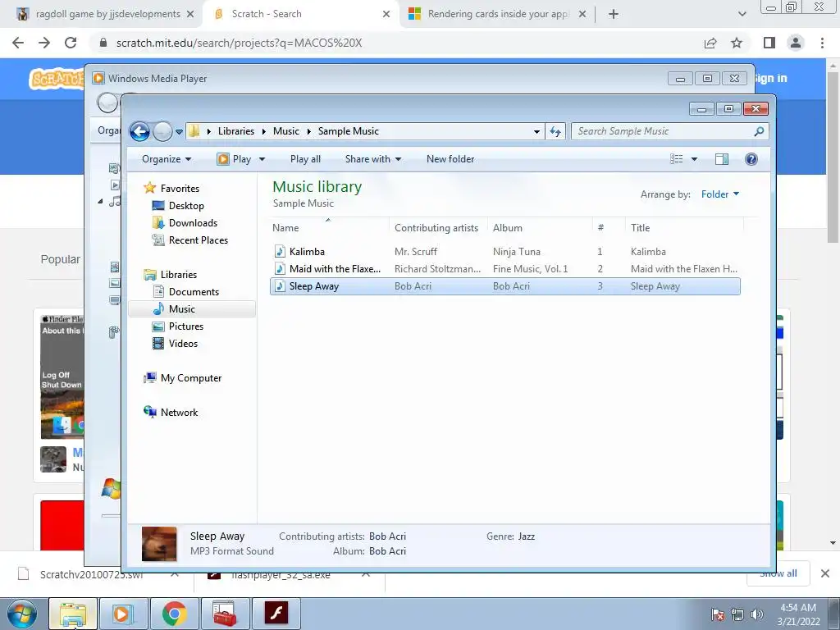This screenshot has width=840, height=630.
Task: Go back with the blue Back arrow in Explorer
Action: click(139, 131)
